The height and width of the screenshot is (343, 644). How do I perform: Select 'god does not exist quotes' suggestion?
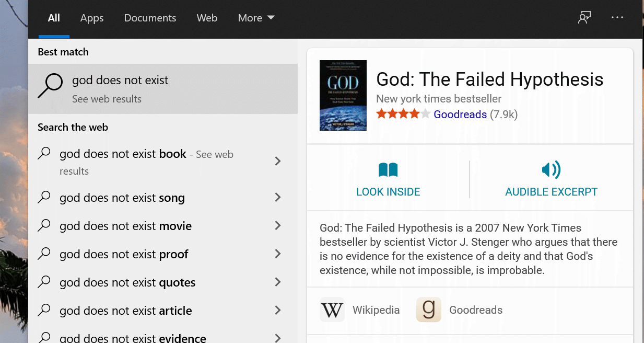pos(163,282)
